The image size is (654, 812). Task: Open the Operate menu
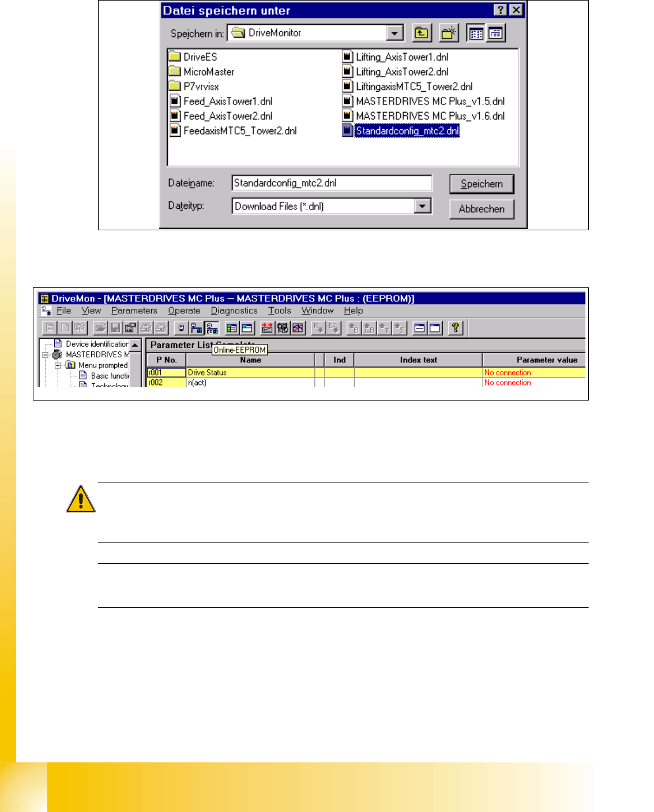184,310
